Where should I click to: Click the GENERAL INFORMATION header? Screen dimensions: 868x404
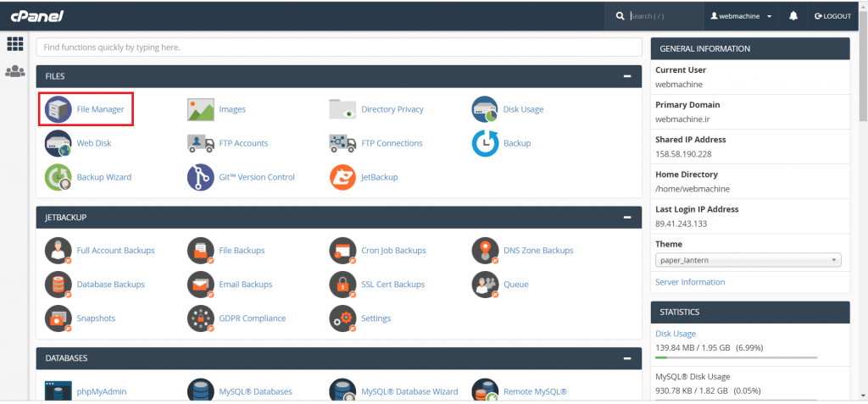[x=750, y=49]
